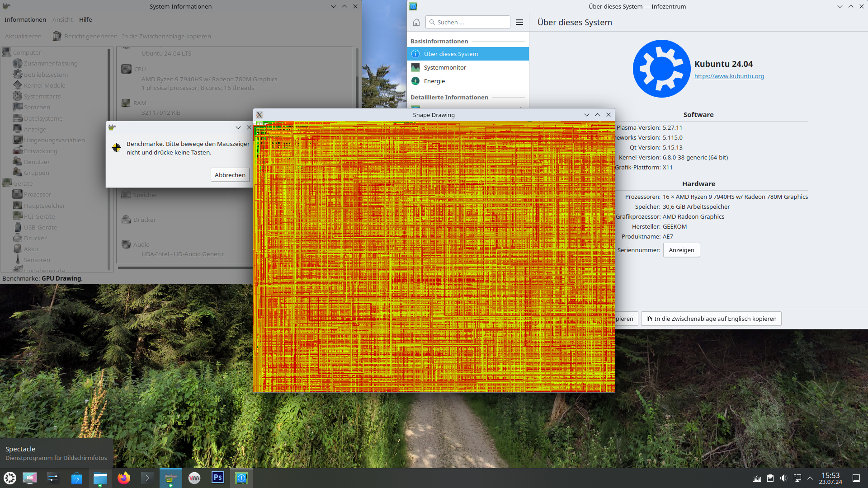868x488 pixels.
Task: Select Umgebungsvariablen tree entry
Action: tap(54, 140)
